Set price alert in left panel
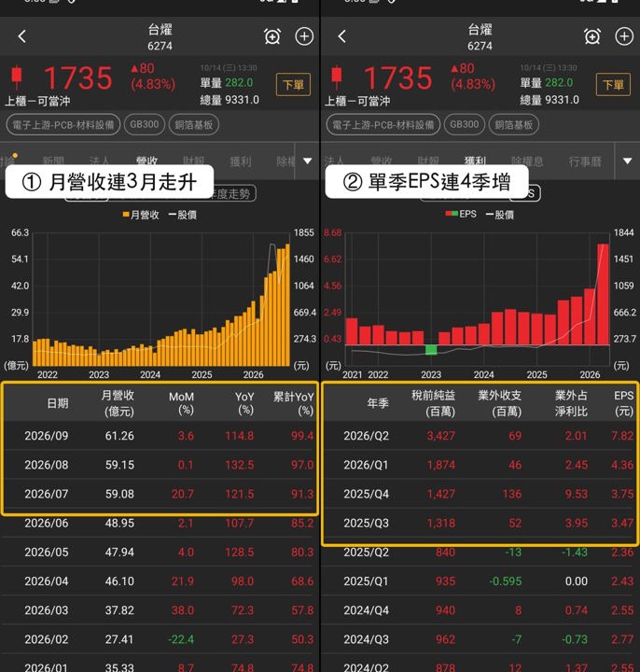The height and width of the screenshot is (672, 640). tap(272, 36)
